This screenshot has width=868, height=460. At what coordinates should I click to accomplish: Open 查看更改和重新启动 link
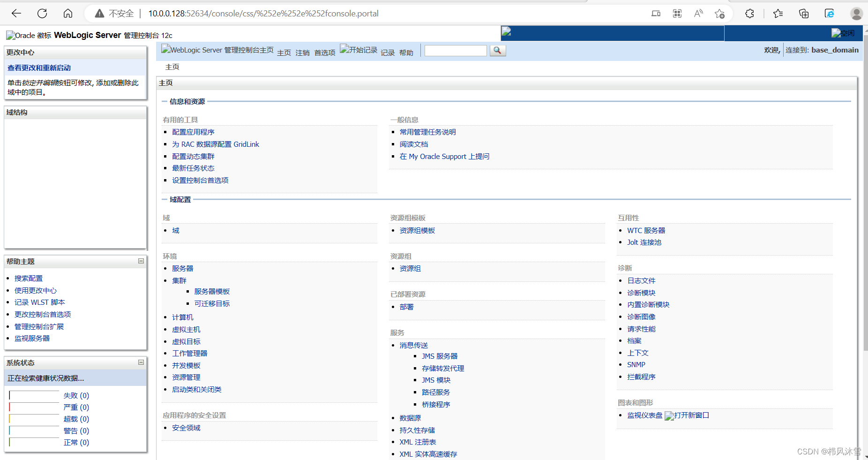pyautogui.click(x=39, y=68)
